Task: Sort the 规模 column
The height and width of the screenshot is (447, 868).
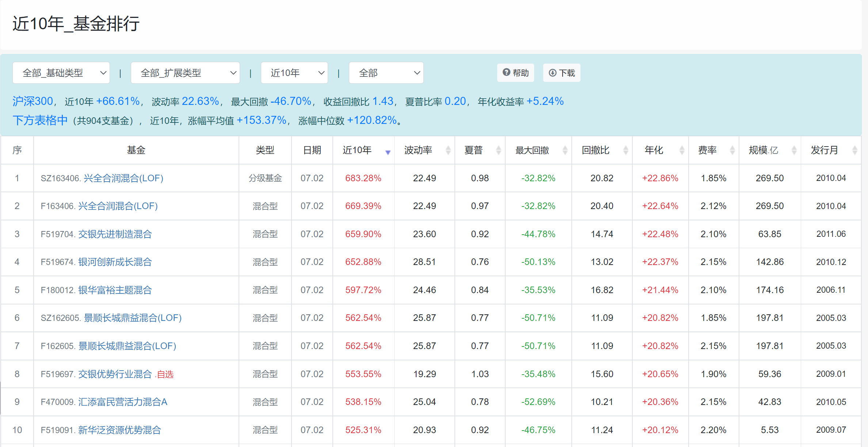Action: tap(793, 150)
